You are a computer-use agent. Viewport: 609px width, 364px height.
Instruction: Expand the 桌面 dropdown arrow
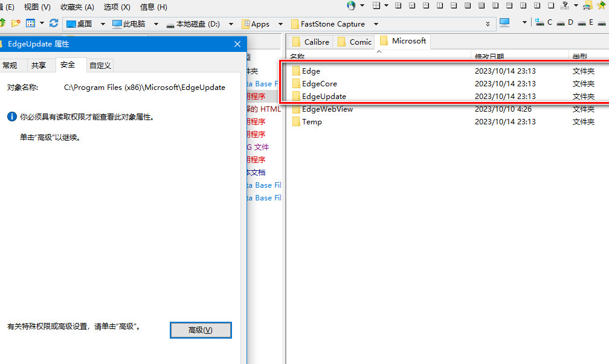tap(102, 24)
